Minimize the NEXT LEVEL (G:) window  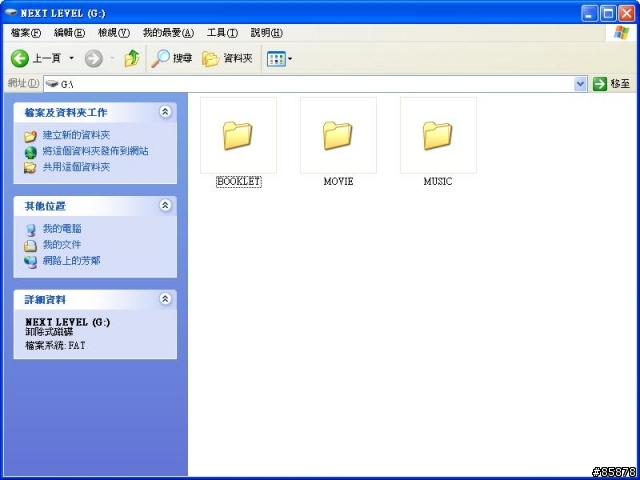(x=589, y=14)
